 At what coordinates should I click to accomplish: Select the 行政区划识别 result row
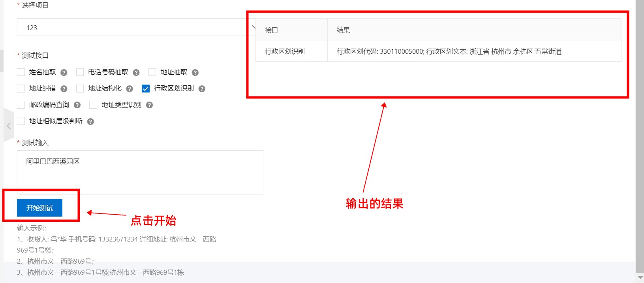[x=438, y=51]
